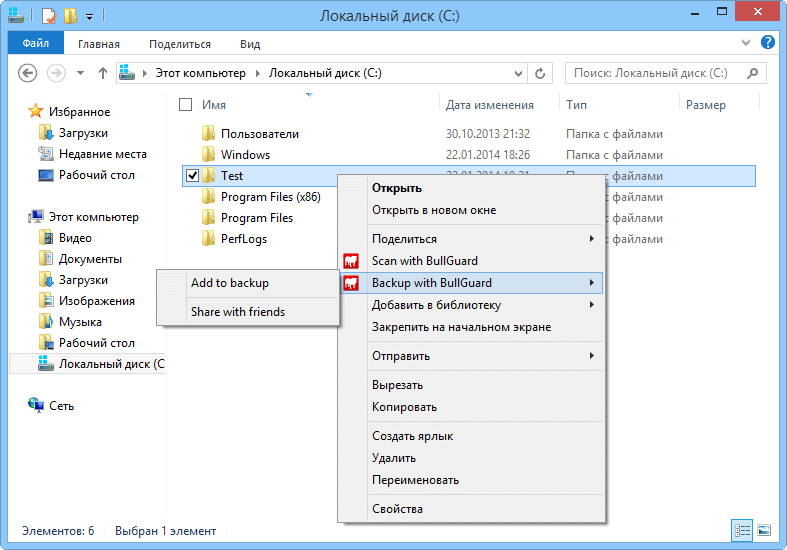Click the drive icon in title bar
The width and height of the screenshot is (787, 550).
pos(16,16)
